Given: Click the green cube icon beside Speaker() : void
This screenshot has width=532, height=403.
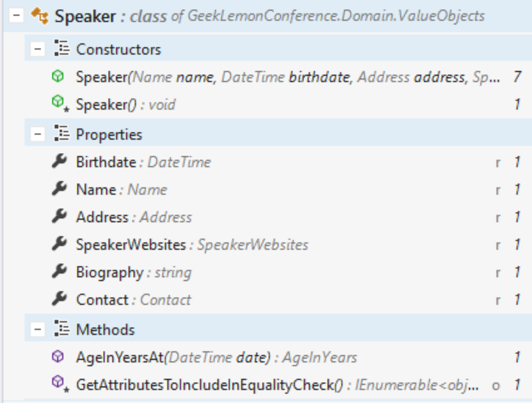Looking at the screenshot, I should 59,103.
